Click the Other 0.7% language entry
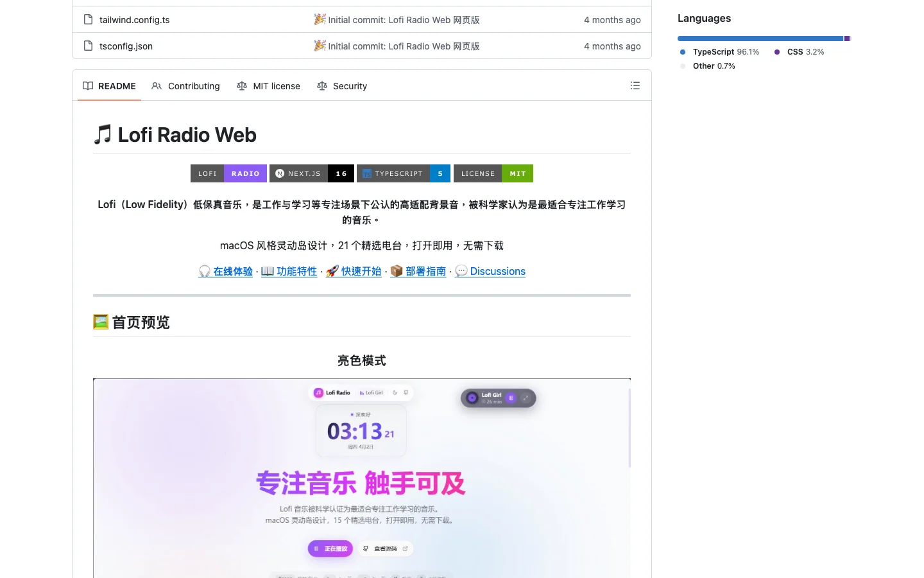 [707, 66]
